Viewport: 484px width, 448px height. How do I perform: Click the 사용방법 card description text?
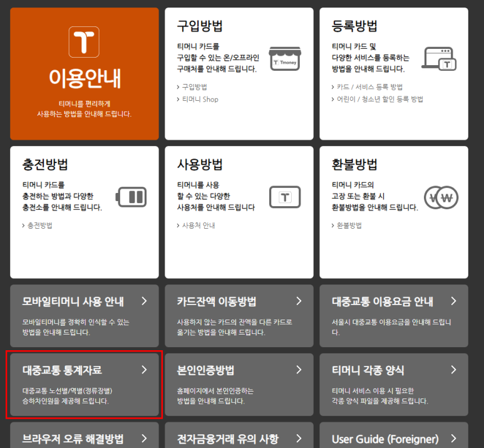[x=216, y=196]
